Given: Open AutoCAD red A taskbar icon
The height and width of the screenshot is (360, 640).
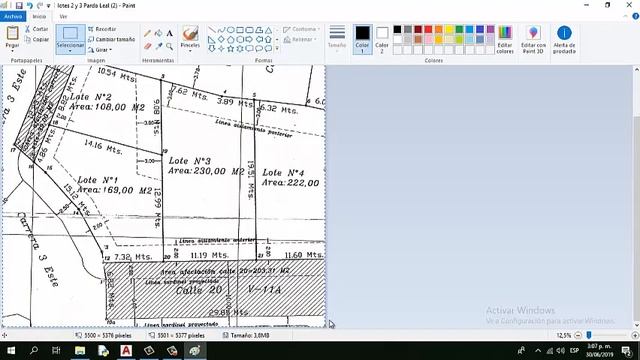Looking at the screenshot, I should (126, 351).
